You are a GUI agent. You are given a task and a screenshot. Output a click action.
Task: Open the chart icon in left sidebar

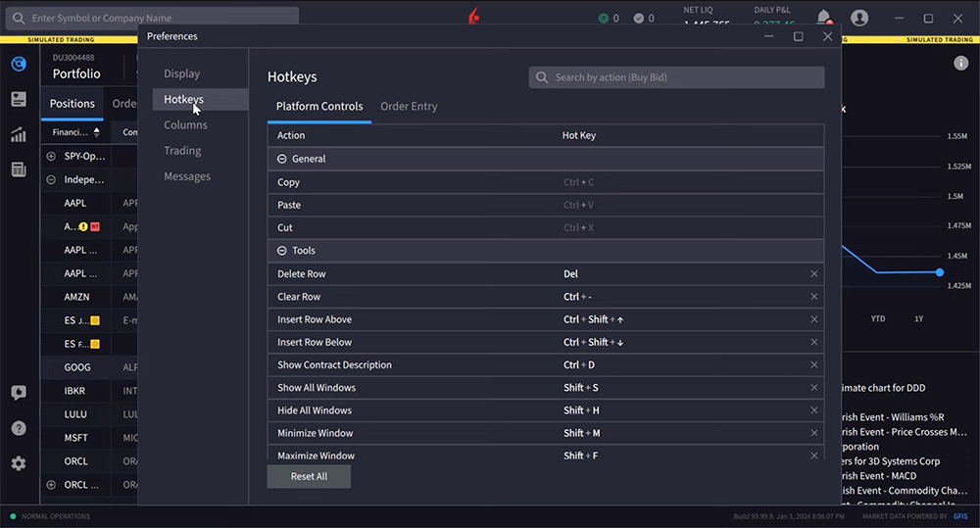pos(19,134)
